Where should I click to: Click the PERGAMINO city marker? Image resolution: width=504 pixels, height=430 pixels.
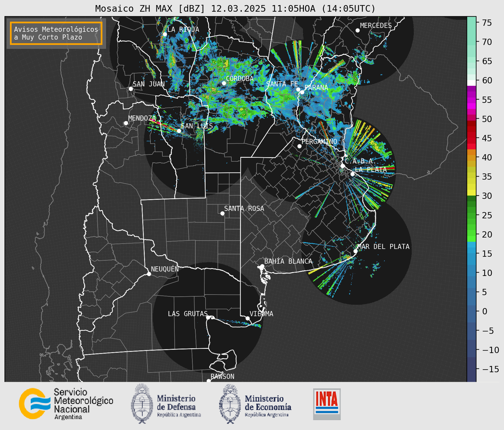299,146
